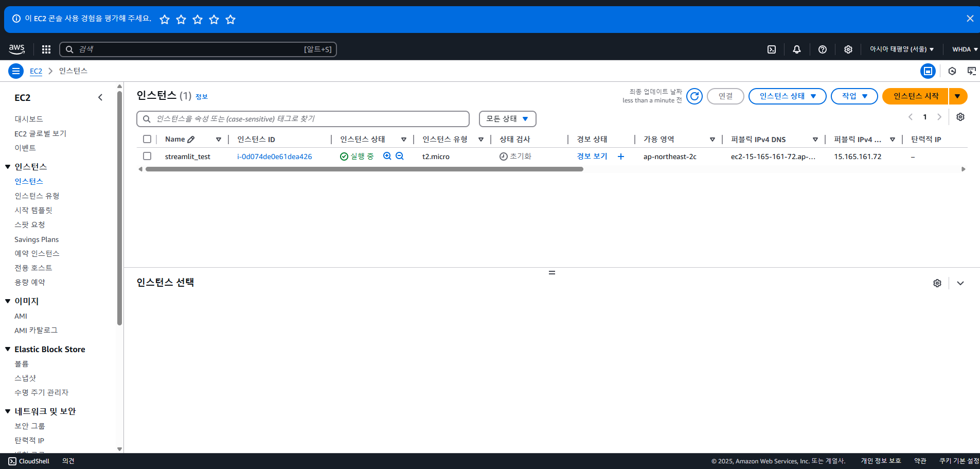Viewport: 980px width, 469px height.
Task: Click the 경보 보기 link
Action: pos(592,156)
